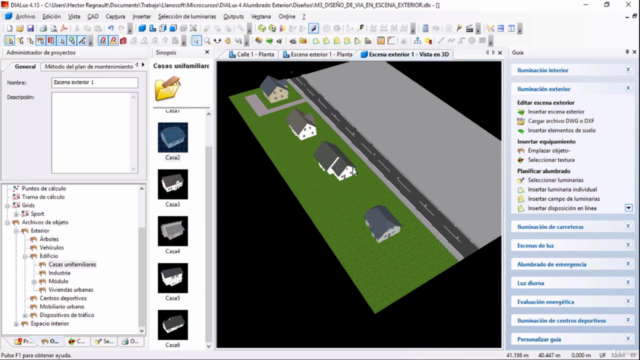640x360 pixels.
Task: Open Método del plan de mantenimiento tab
Action: 89,66
